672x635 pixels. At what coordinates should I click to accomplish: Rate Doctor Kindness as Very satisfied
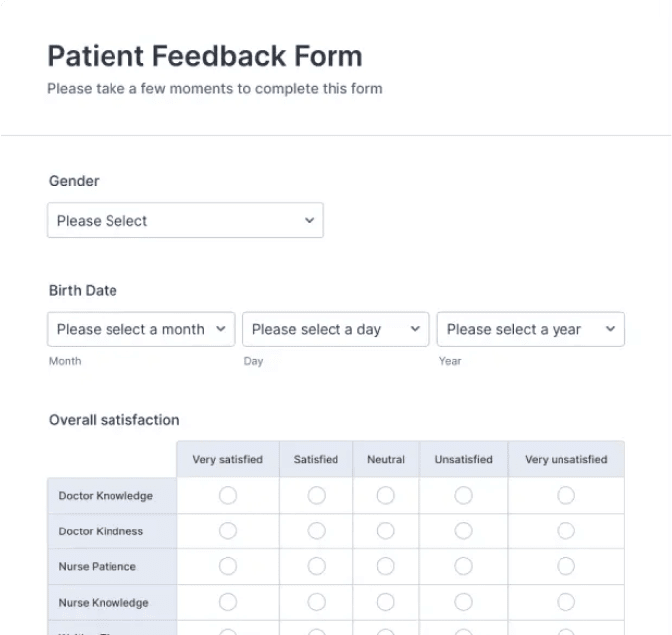(228, 530)
